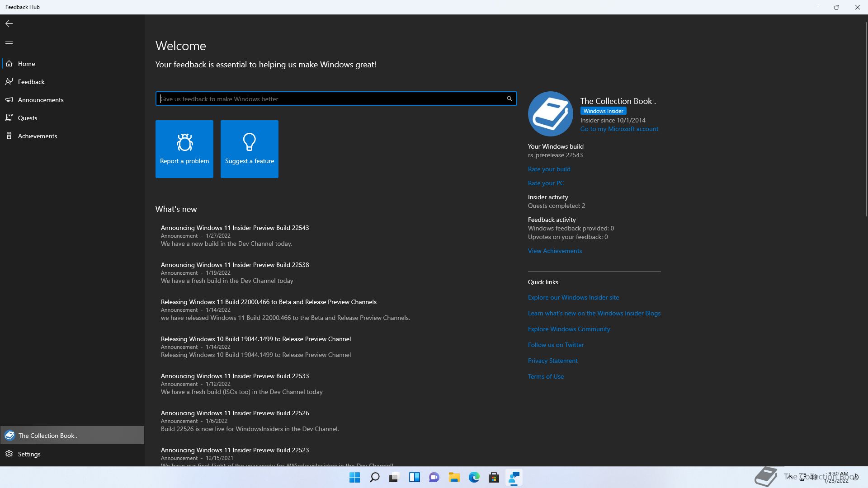The width and height of the screenshot is (868, 488).
Task: Open the Achievements section
Action: tap(72, 136)
